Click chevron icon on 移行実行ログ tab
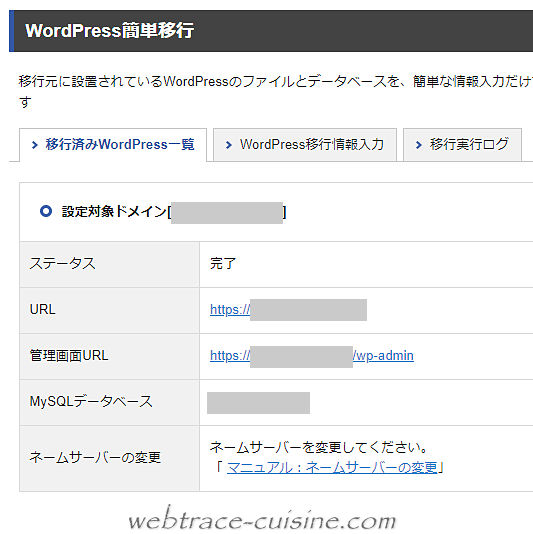Viewport: 533px width, 534px height. point(419,145)
